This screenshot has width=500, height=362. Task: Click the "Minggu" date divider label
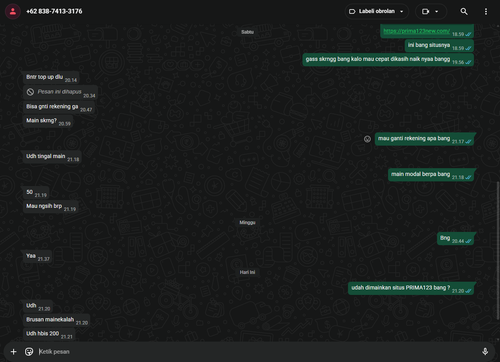click(x=247, y=223)
